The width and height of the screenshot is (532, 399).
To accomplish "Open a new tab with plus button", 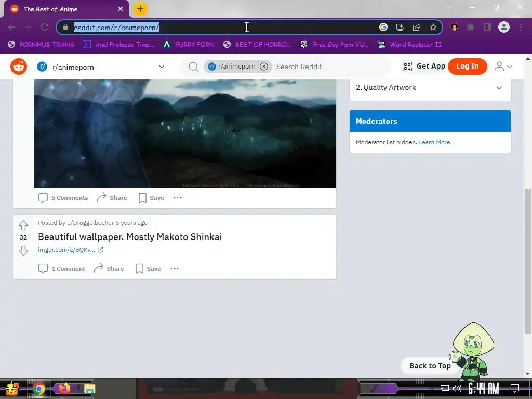I will click(140, 9).
